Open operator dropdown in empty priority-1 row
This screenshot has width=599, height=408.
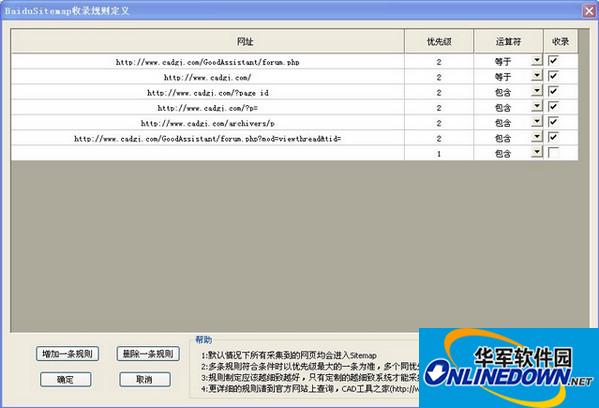pos(537,152)
